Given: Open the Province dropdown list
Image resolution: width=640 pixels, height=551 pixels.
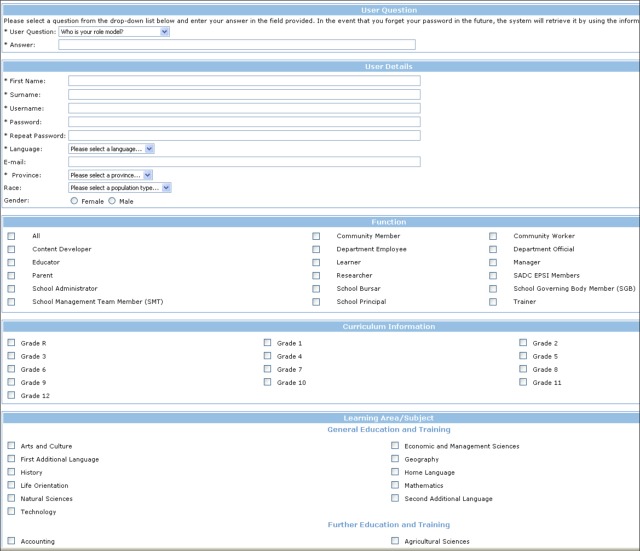Looking at the screenshot, I should (x=110, y=174).
